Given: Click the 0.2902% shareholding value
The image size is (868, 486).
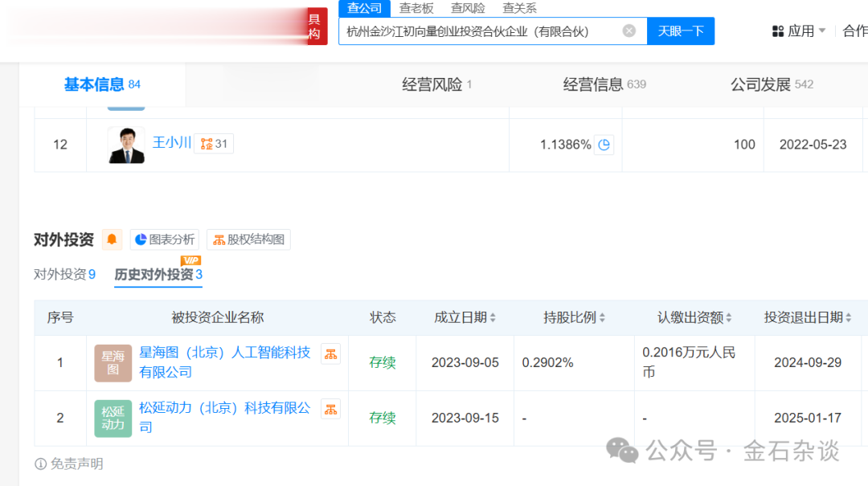Looking at the screenshot, I should tap(547, 362).
